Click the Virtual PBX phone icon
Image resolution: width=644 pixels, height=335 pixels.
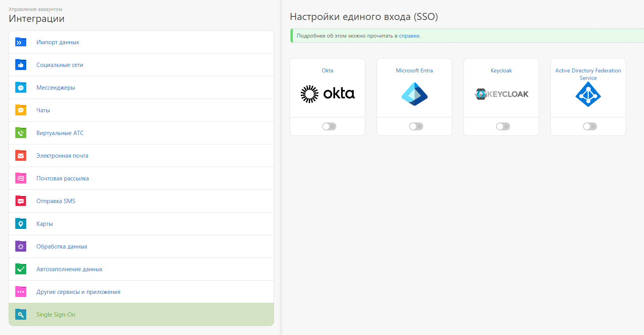click(20, 133)
